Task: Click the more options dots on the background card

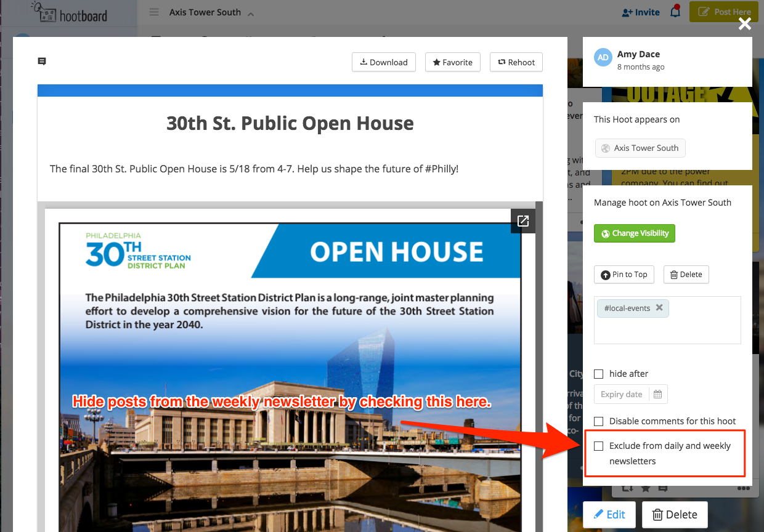Action: 744,488
